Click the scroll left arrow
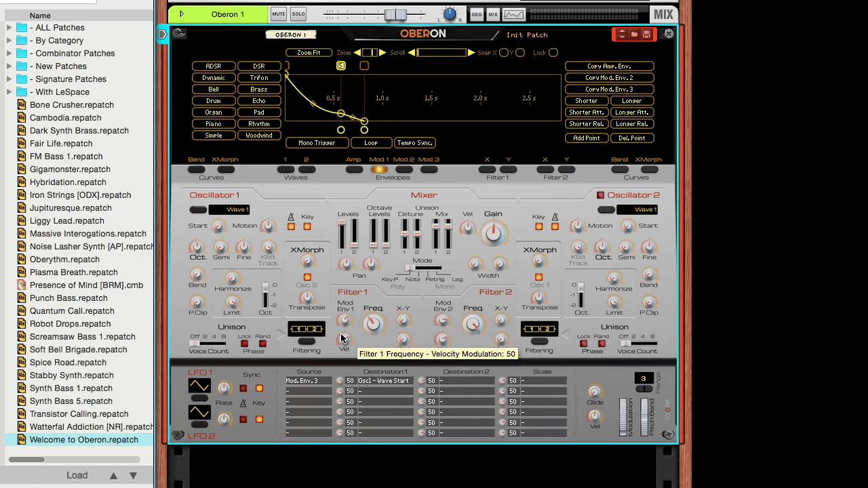 (411, 53)
